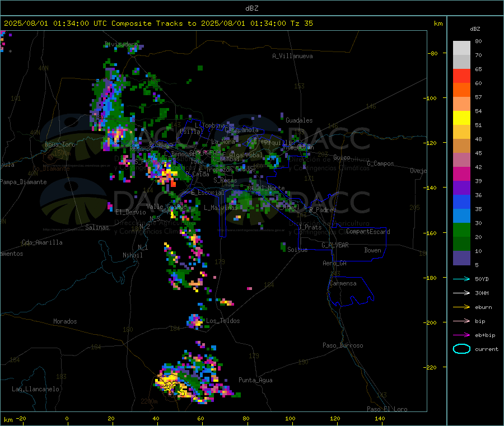Click the CompantEscard map label
Image resolution: width=504 pixels, height=426 pixels.
368,231
